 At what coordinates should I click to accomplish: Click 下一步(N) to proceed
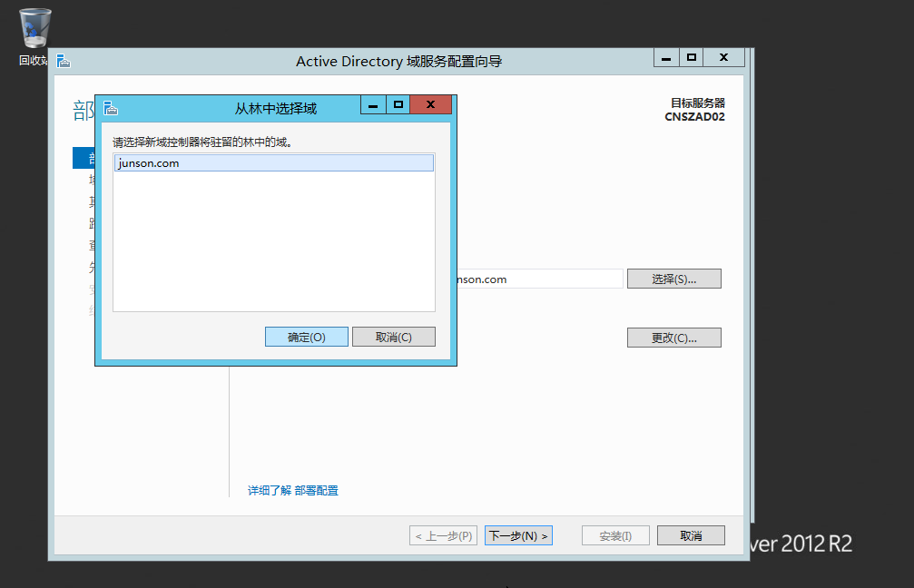(518, 535)
